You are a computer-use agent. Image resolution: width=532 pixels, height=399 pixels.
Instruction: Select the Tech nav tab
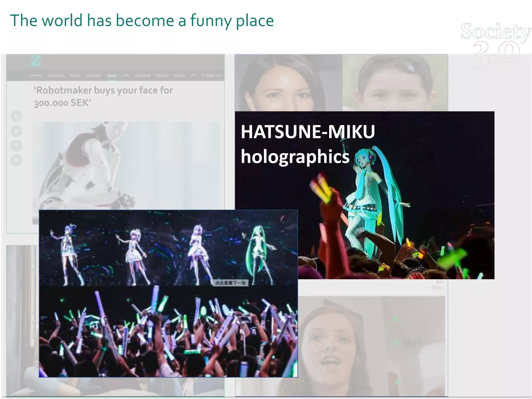[112, 75]
